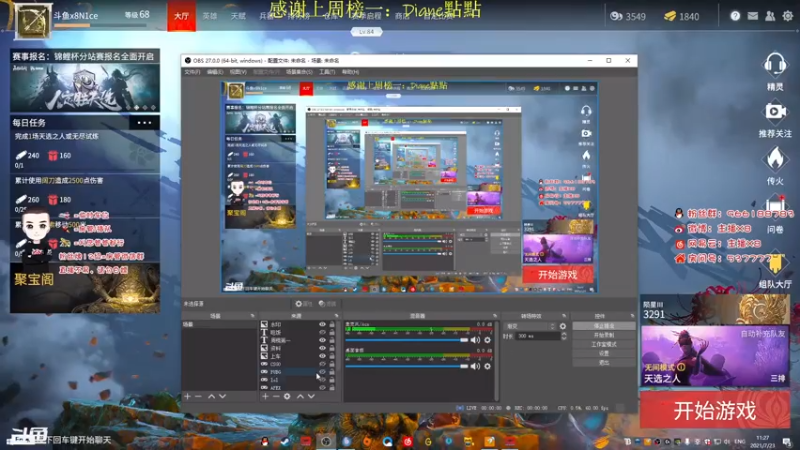Pop out the 转场特效 dock panel
The image size is (800, 450).
(564, 316)
